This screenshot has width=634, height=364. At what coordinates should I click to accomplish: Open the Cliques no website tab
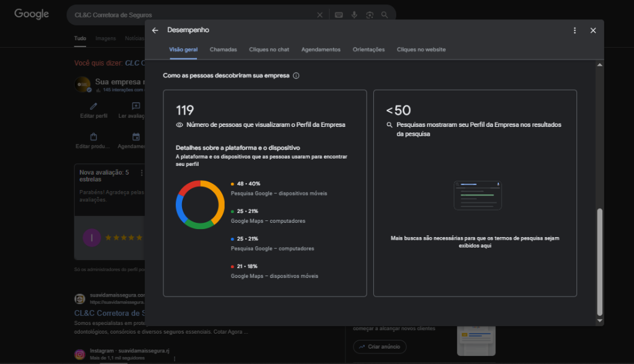coord(421,50)
